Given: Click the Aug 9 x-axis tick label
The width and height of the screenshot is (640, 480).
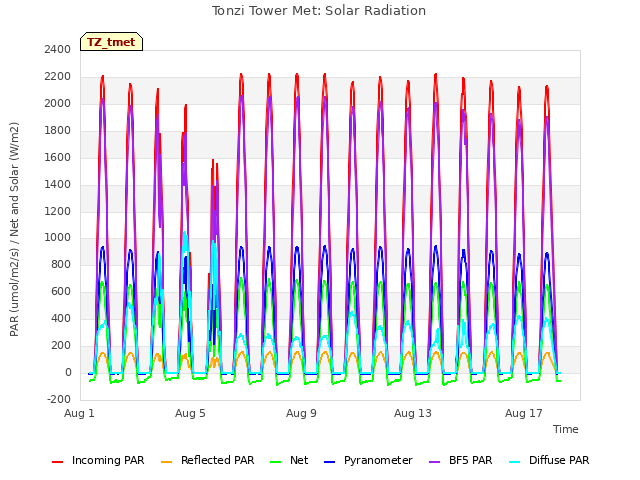Looking at the screenshot, I should click(301, 413).
